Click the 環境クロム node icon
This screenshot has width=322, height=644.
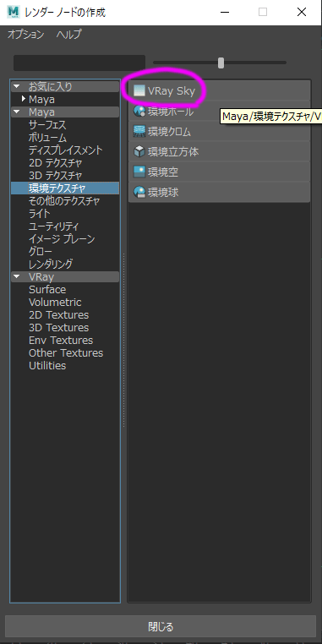pyautogui.click(x=139, y=132)
